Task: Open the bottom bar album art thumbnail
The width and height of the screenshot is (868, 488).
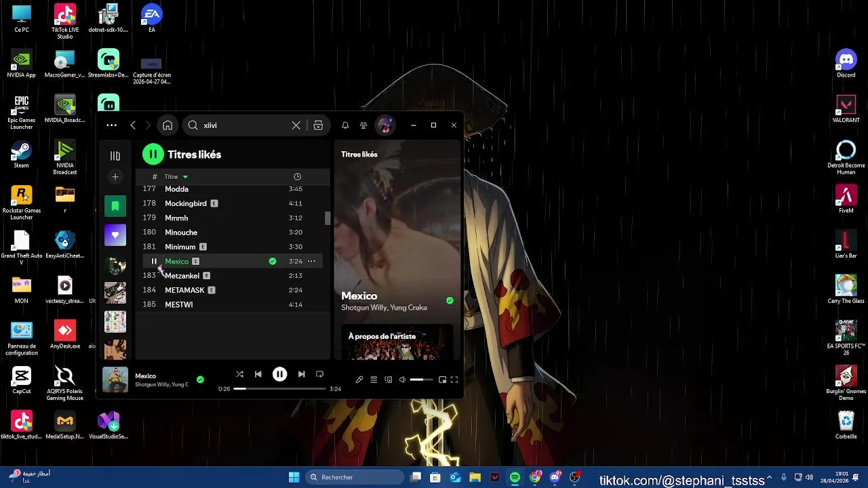Action: [115, 380]
